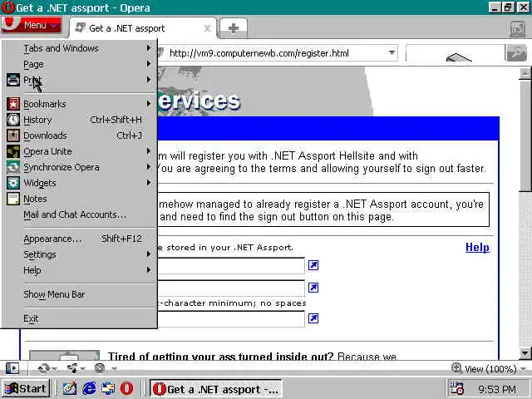Screen dimensions: 532x399
Task: Expand the Bookmarks submenu arrow
Action: click(x=149, y=103)
